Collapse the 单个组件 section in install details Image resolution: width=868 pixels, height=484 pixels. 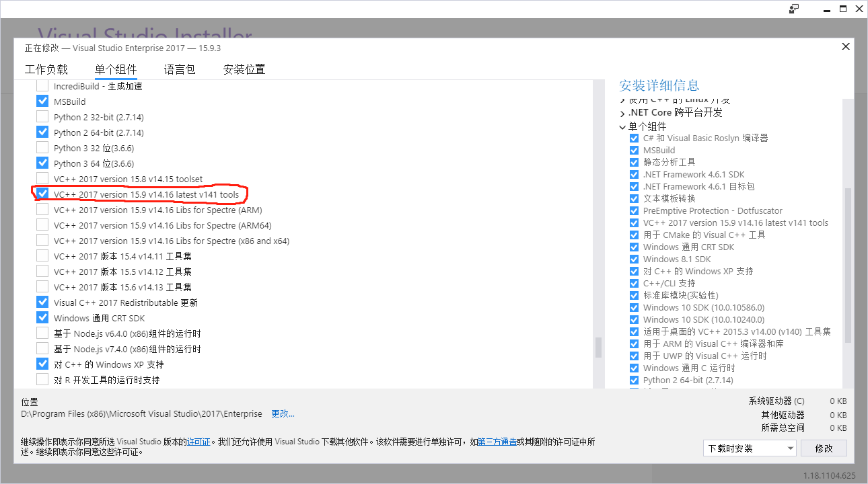click(622, 125)
